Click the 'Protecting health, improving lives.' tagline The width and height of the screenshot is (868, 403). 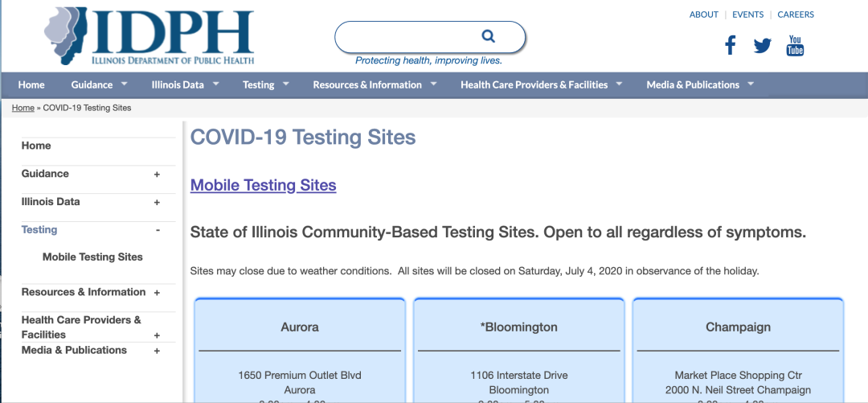tap(428, 60)
